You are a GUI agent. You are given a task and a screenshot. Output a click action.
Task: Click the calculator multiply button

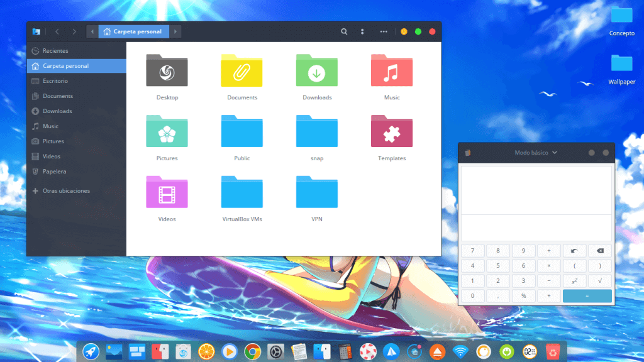pyautogui.click(x=548, y=266)
